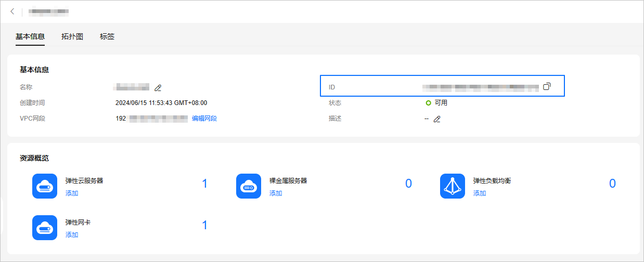The height and width of the screenshot is (262, 644).
Task: Click the 弹性网卡 label
Action: point(78,222)
